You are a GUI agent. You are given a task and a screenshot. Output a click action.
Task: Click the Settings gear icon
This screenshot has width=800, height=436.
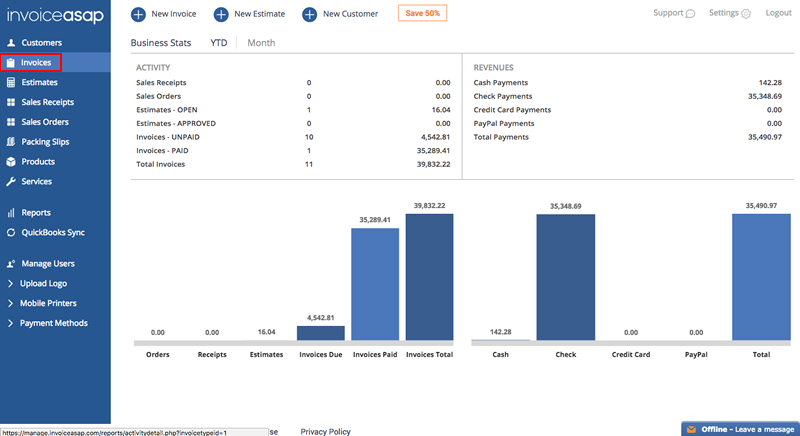746,14
